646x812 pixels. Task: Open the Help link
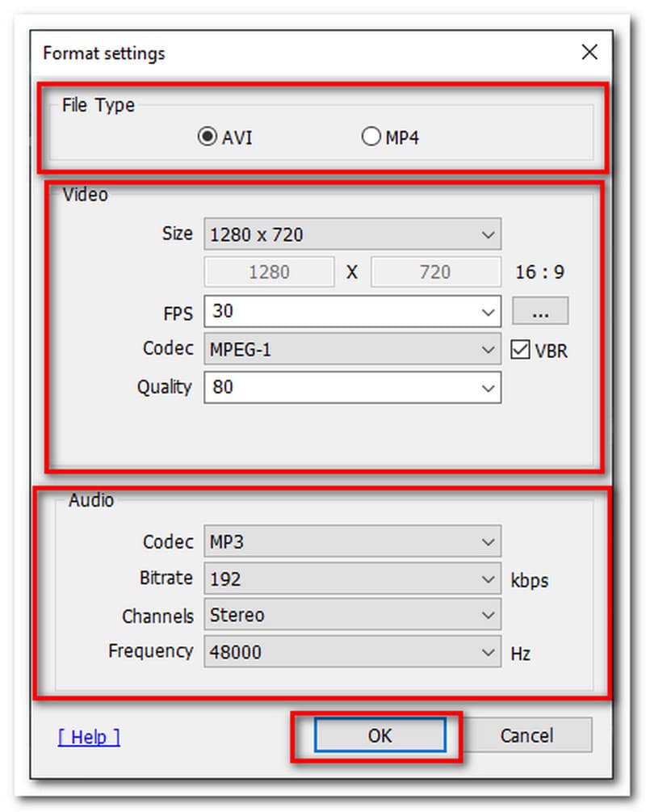click(89, 736)
